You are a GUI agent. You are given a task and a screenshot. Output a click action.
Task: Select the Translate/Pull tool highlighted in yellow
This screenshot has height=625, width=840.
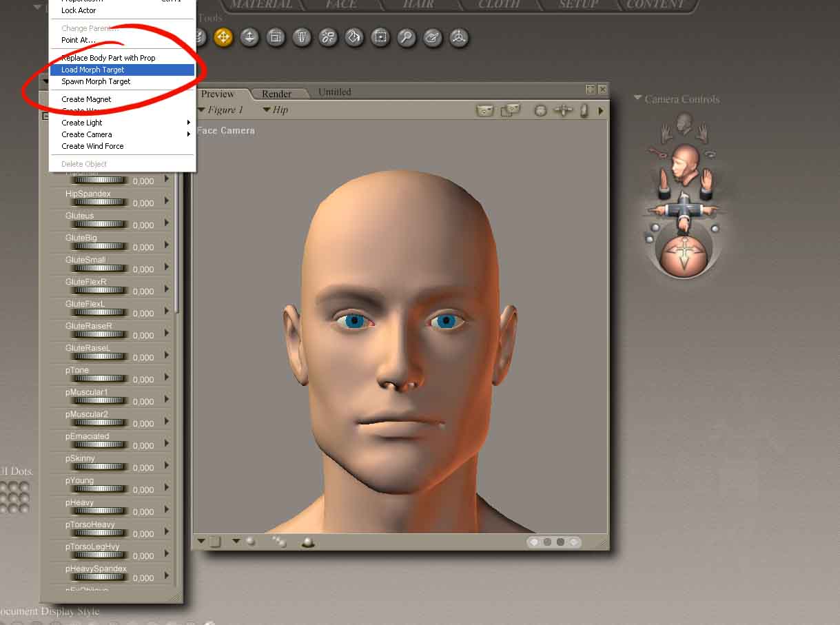[223, 37]
